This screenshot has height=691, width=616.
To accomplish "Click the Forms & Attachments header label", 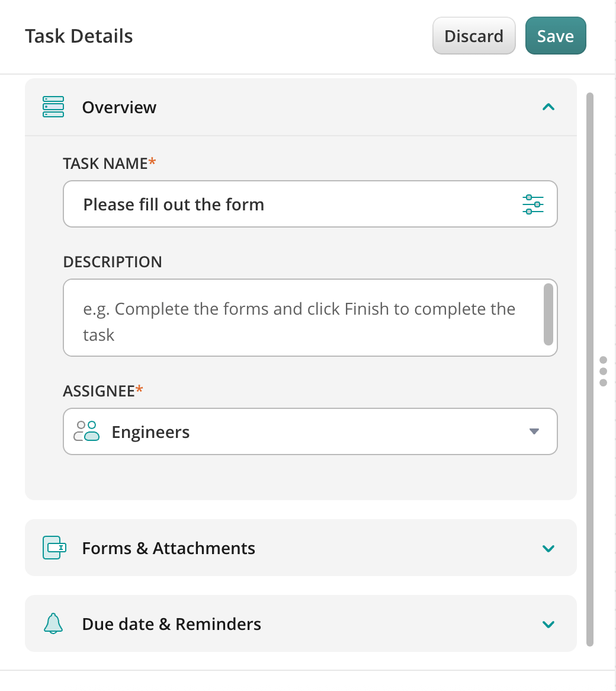I will (168, 548).
